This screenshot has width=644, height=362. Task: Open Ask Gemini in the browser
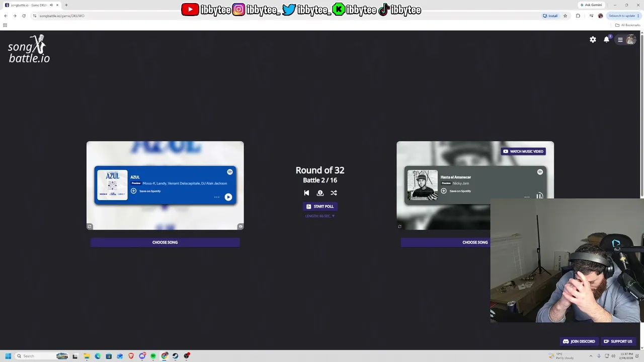[x=591, y=5]
